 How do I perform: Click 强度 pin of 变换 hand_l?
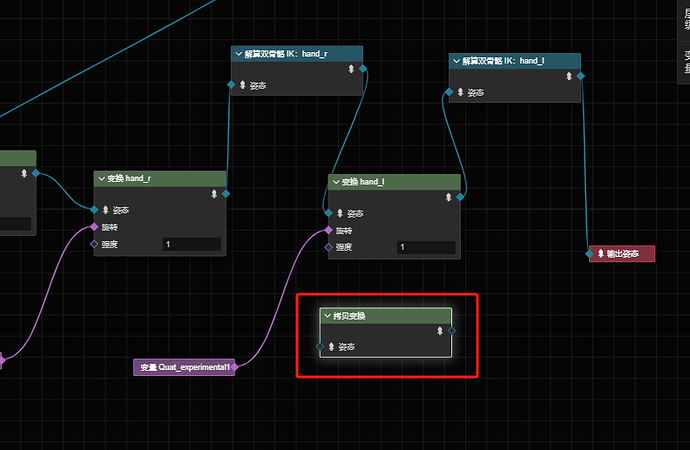(x=328, y=247)
